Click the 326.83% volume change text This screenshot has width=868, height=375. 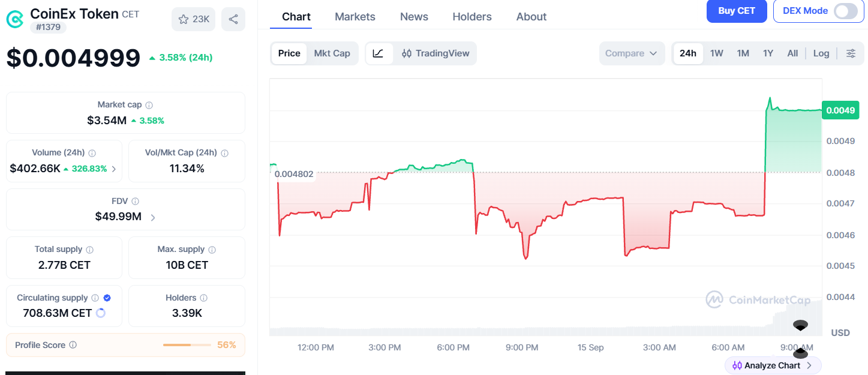89,169
